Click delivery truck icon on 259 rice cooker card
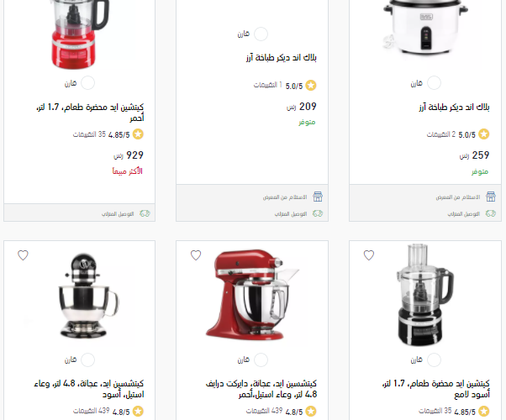The image size is (506, 420). (491, 213)
